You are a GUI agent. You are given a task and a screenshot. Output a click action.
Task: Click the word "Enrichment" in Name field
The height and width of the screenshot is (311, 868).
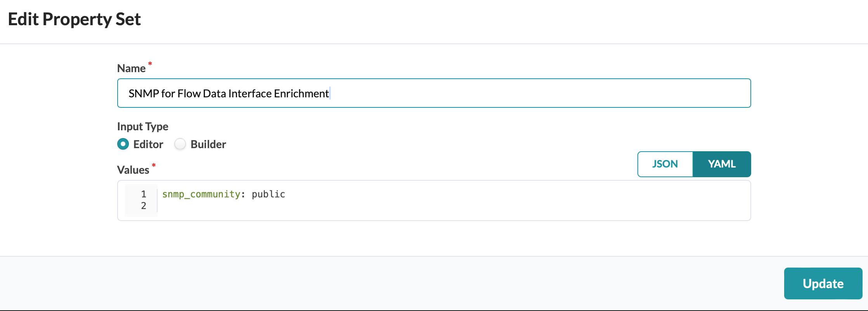coord(301,93)
